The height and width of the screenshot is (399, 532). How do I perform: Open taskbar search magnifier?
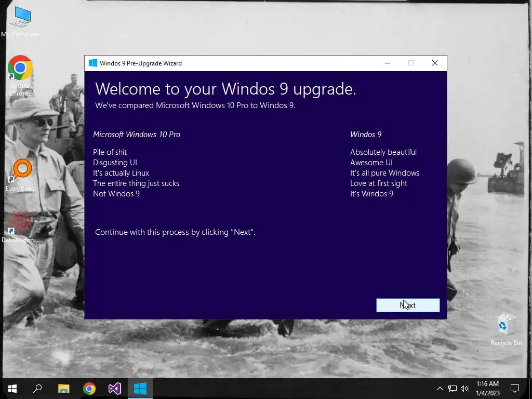pyautogui.click(x=37, y=389)
